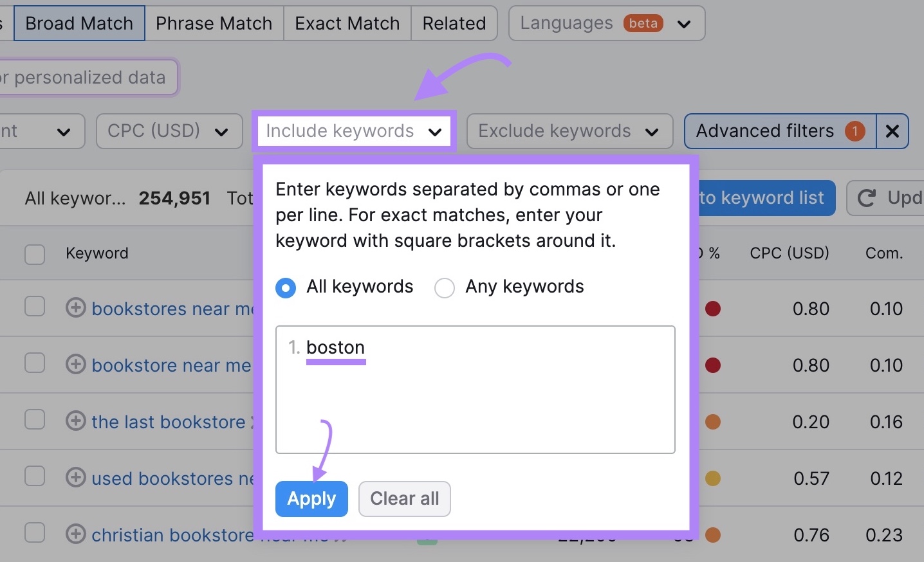Open the Languages beta dropdown
This screenshot has width=924, height=562.
coord(607,23)
